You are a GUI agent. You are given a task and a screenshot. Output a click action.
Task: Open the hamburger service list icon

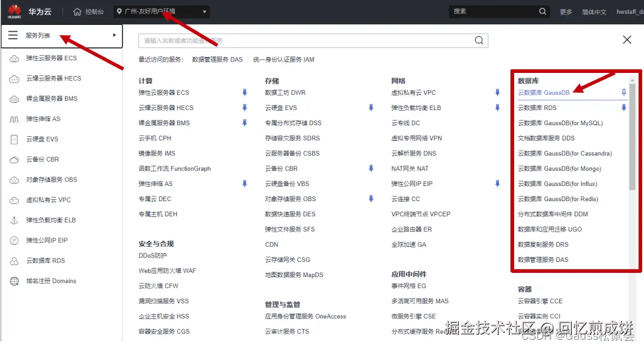point(13,35)
